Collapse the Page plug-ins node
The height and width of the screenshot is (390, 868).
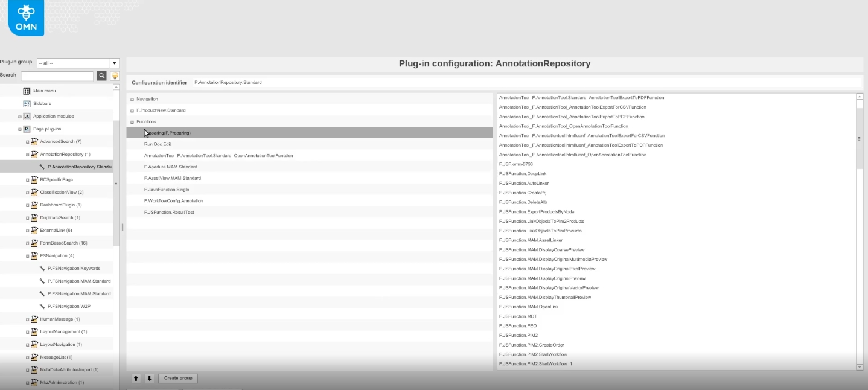click(x=20, y=129)
